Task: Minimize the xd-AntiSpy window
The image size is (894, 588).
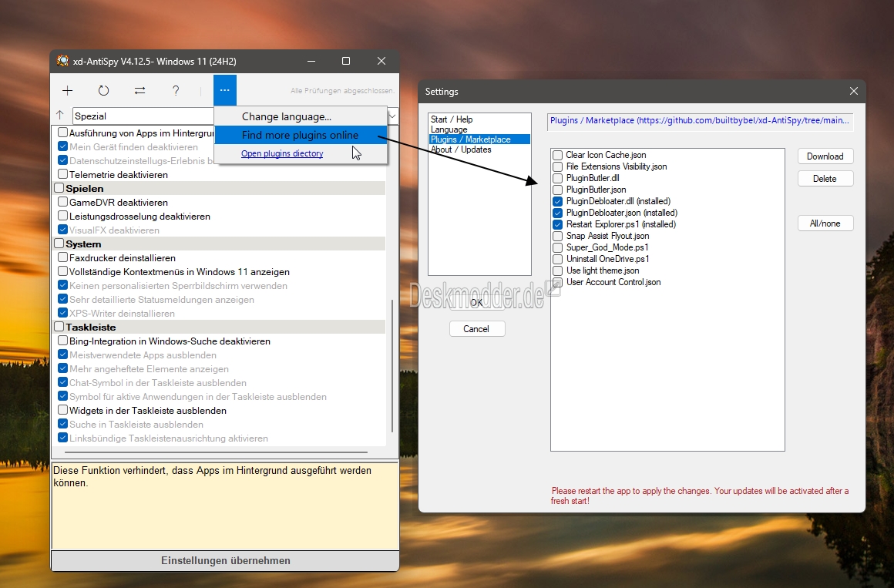Action: click(x=311, y=61)
